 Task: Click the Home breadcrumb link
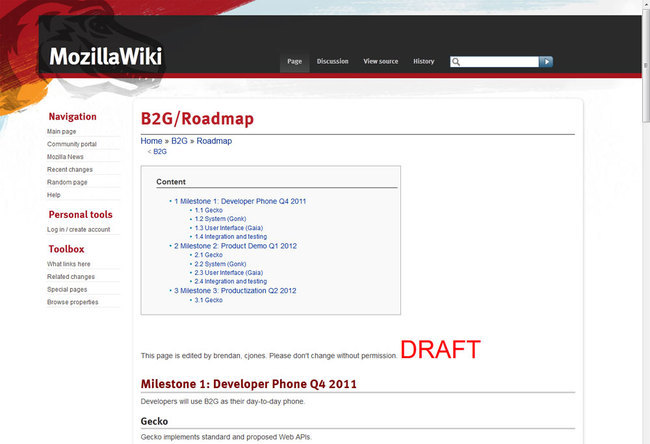(x=151, y=141)
